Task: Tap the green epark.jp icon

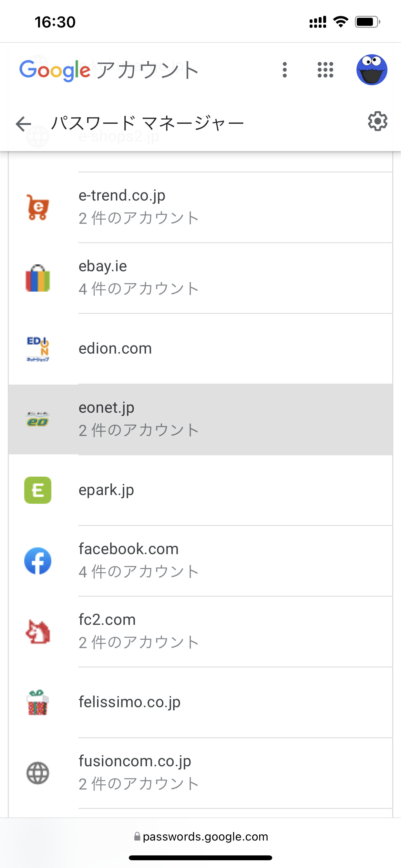Action: [38, 490]
